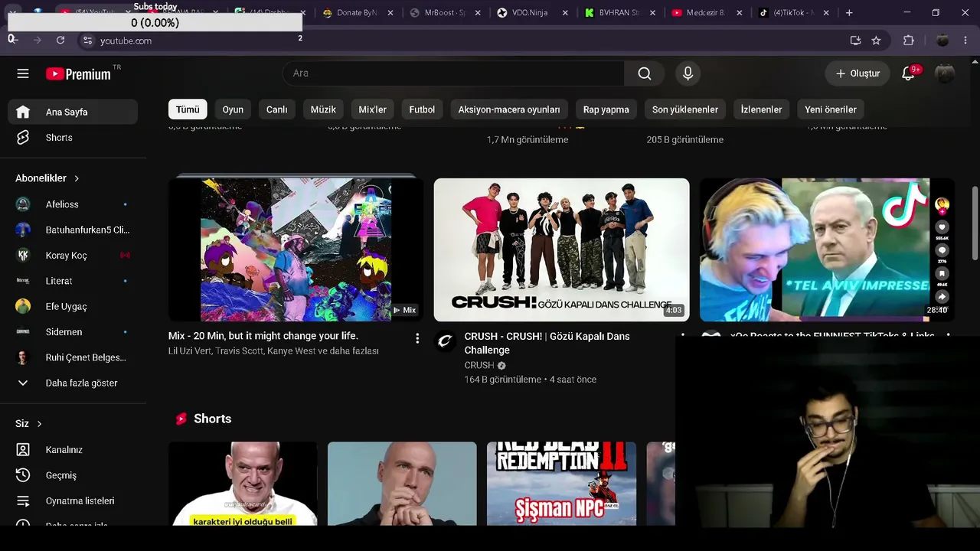Play the TikTok reaction video thumbnail
The height and width of the screenshot is (551, 980).
tap(827, 249)
